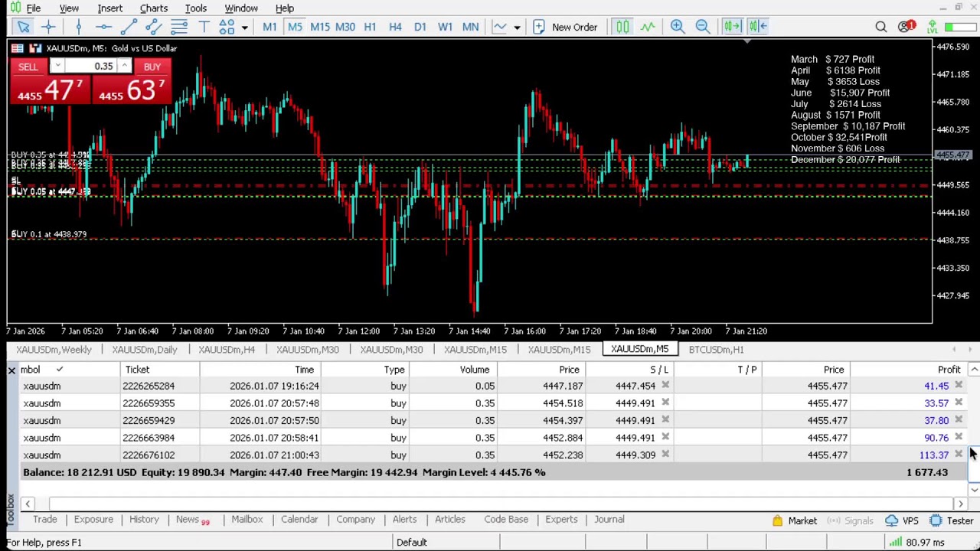Switch chart to W1 timeframe

(x=445, y=27)
